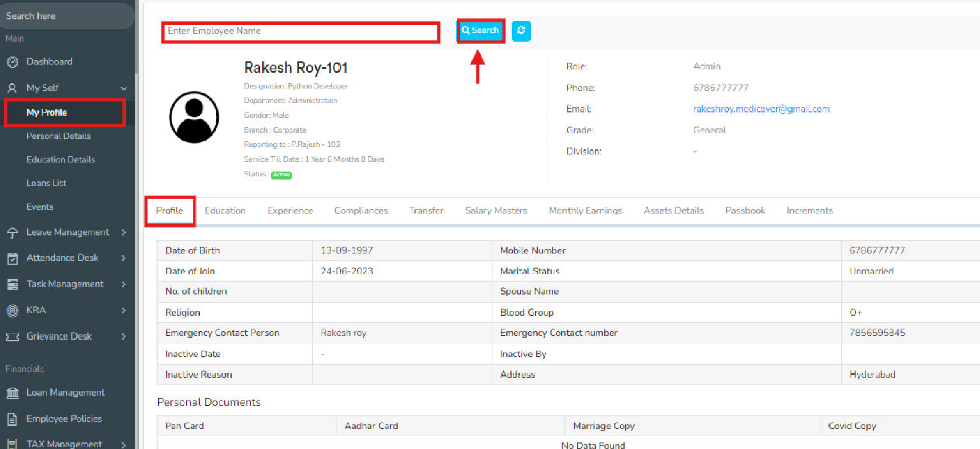The height and width of the screenshot is (449, 980).
Task: Click the Mobile Number value 6786777777 in table
Action: click(x=877, y=251)
